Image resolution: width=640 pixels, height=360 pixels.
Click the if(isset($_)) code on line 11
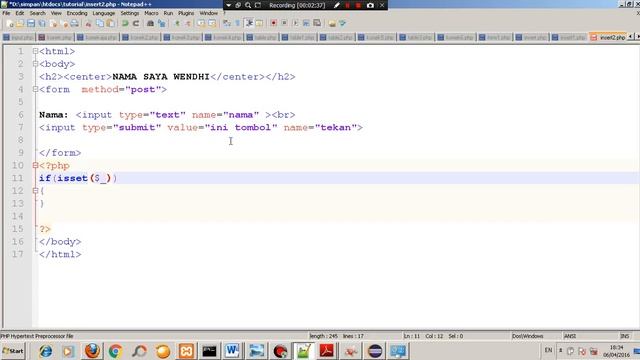point(78,178)
